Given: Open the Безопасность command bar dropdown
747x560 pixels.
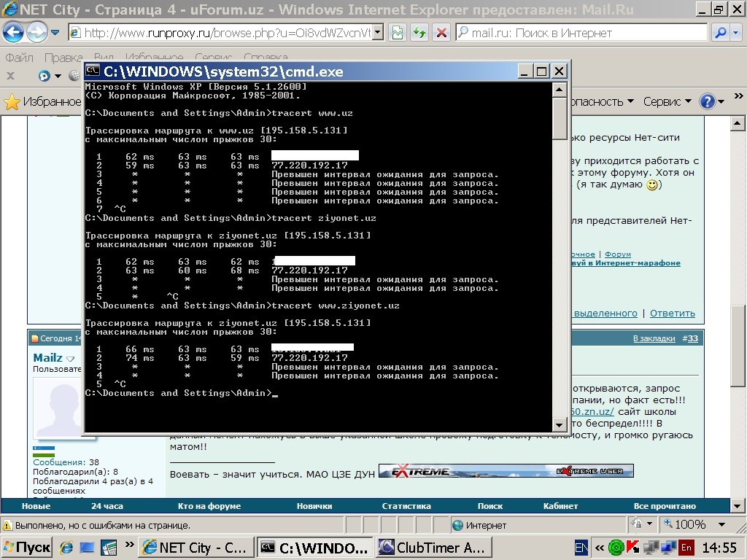Looking at the screenshot, I should click(x=602, y=101).
